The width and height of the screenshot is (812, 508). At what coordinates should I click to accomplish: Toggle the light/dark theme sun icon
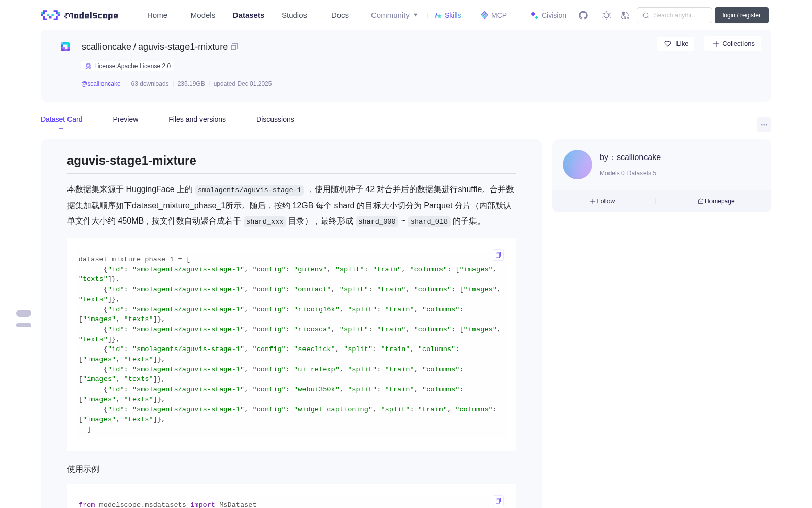[x=606, y=15]
